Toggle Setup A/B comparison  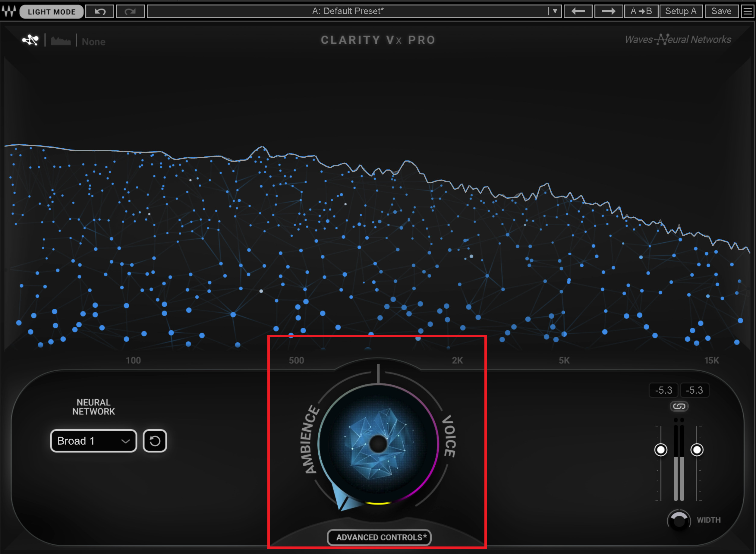tap(681, 11)
